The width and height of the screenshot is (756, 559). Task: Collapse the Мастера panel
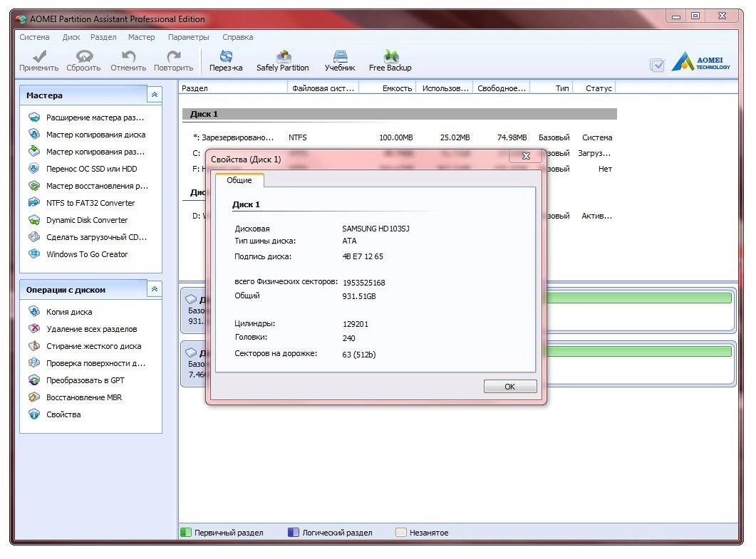coord(155,95)
